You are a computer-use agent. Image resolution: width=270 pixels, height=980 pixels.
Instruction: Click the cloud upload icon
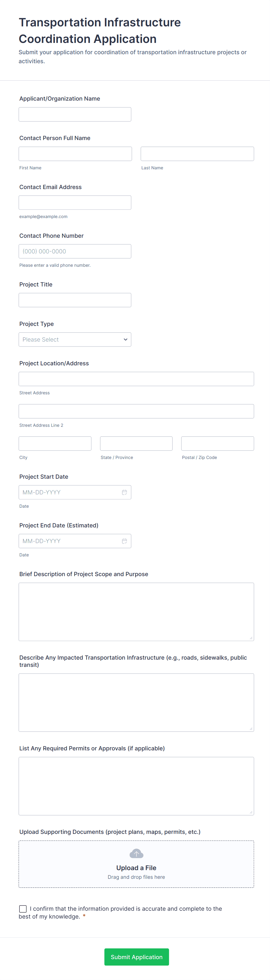coord(136,854)
